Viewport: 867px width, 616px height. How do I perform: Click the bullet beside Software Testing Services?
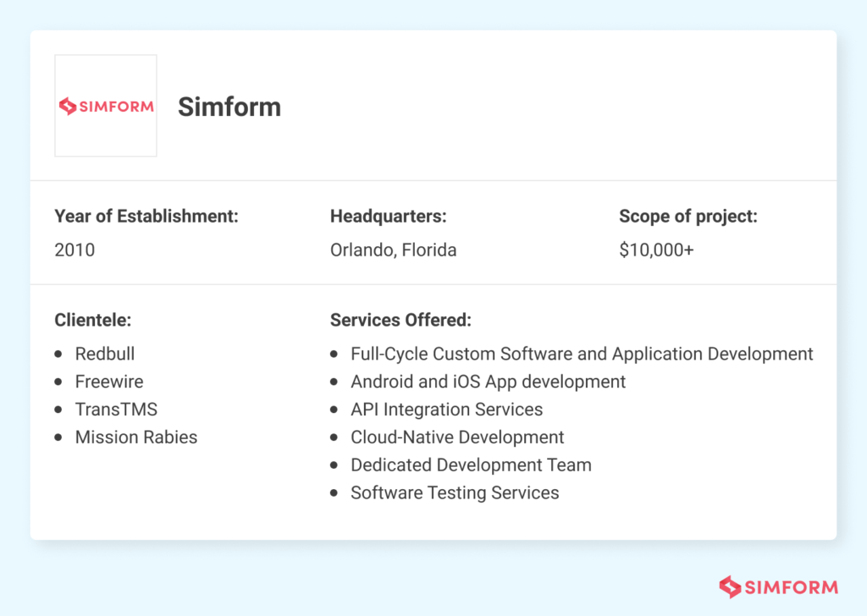click(335, 492)
